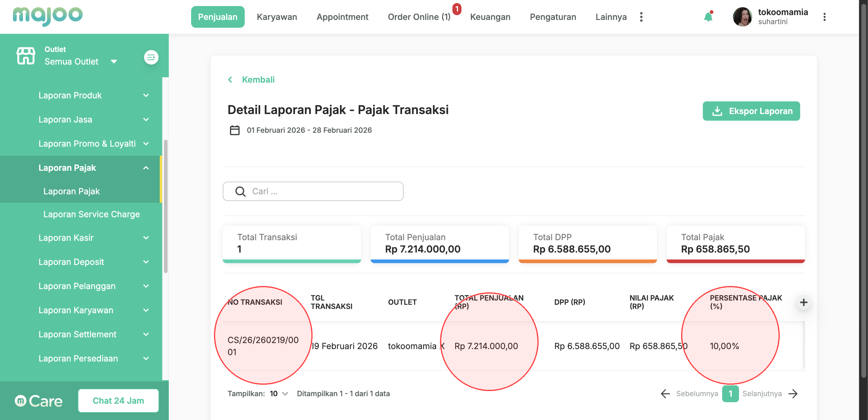This screenshot has width=868, height=420.
Task: Open the date range calendar icon
Action: pos(234,130)
